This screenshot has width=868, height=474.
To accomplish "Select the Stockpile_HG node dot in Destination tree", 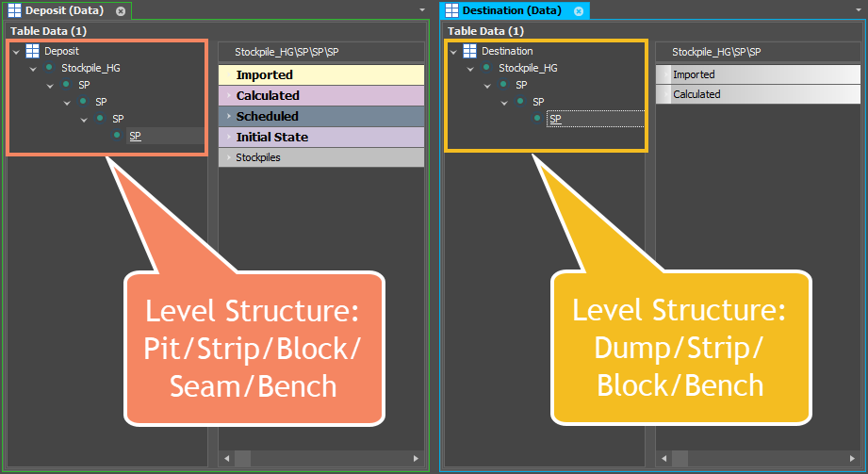I will 486,68.
